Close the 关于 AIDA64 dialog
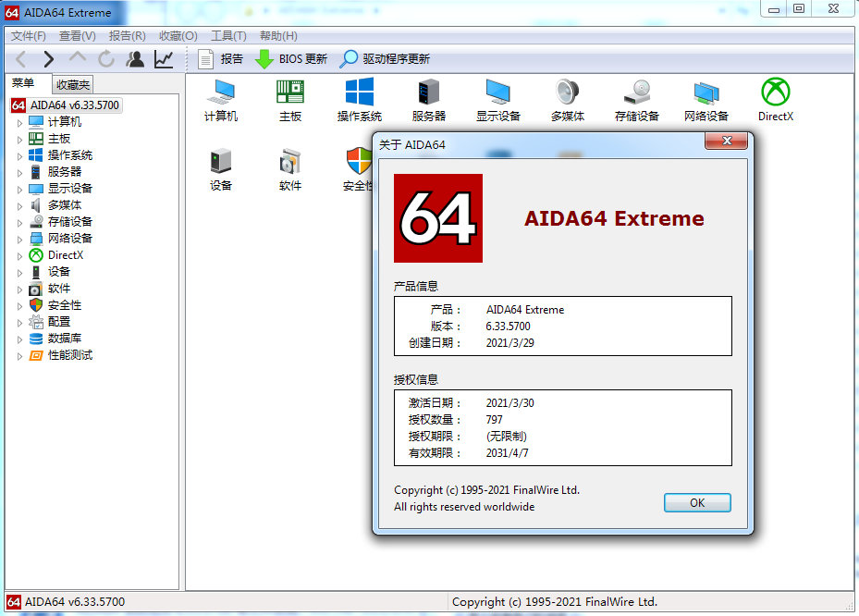The width and height of the screenshot is (859, 616). click(727, 141)
